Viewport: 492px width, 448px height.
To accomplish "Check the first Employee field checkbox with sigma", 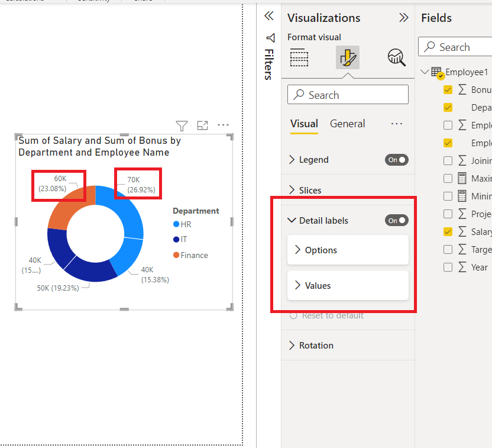I will coord(448,125).
